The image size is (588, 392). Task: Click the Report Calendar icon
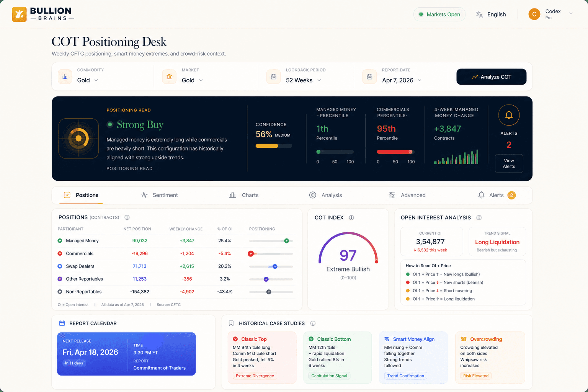pyautogui.click(x=62, y=323)
